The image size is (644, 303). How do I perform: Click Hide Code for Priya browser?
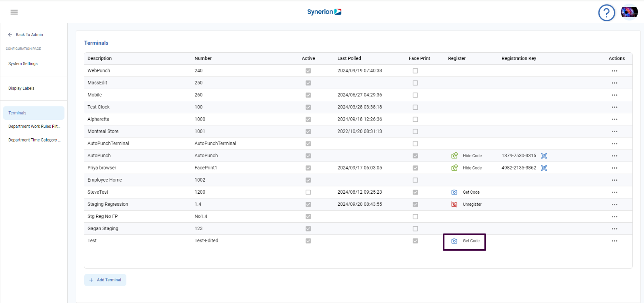click(472, 168)
